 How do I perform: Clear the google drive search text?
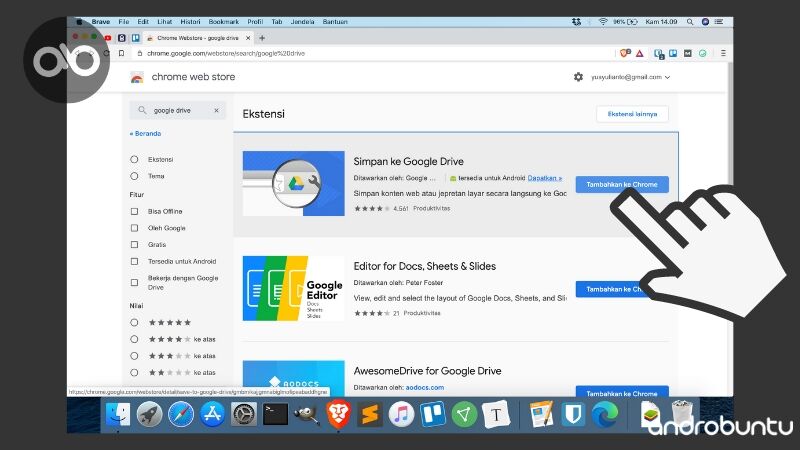[216, 110]
